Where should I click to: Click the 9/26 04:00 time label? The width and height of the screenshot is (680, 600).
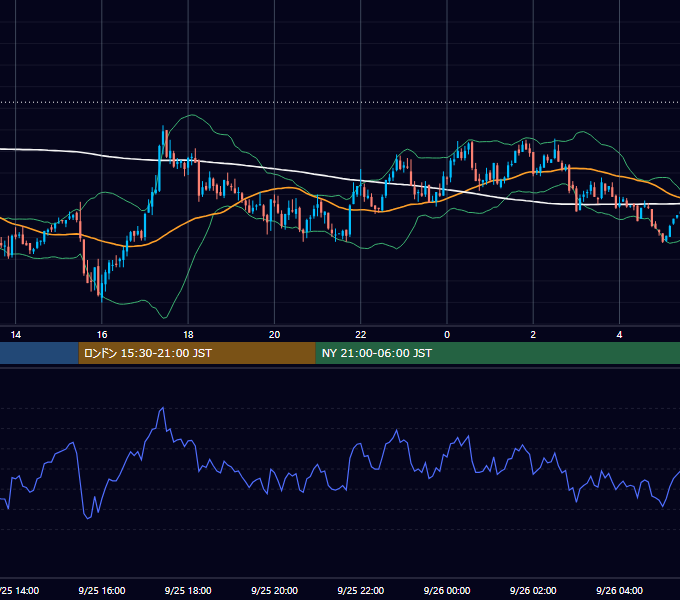(x=619, y=590)
